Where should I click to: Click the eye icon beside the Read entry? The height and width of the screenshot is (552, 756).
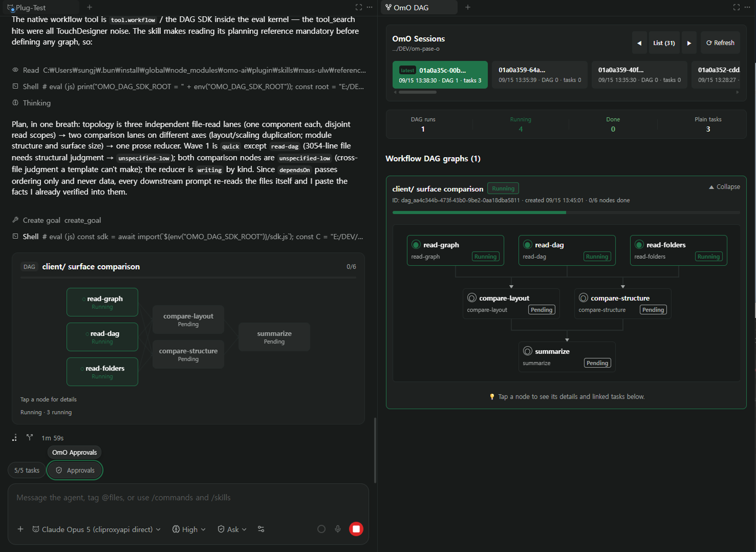pos(15,70)
